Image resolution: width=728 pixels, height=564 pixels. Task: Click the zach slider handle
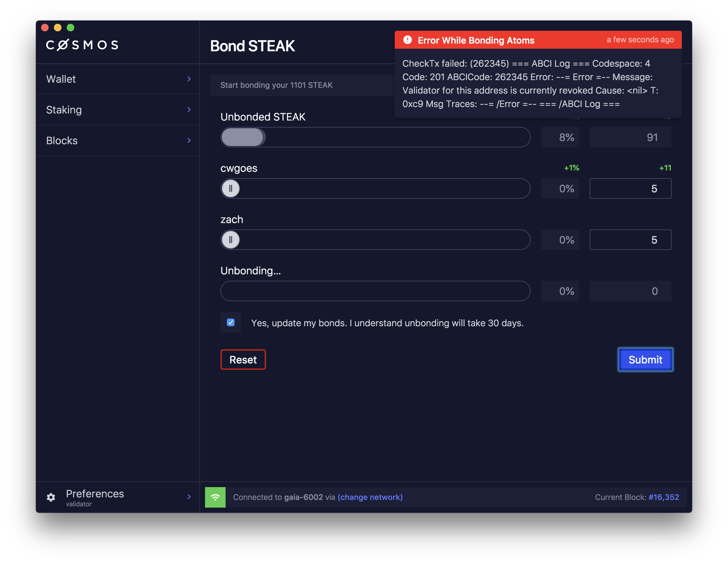point(230,240)
